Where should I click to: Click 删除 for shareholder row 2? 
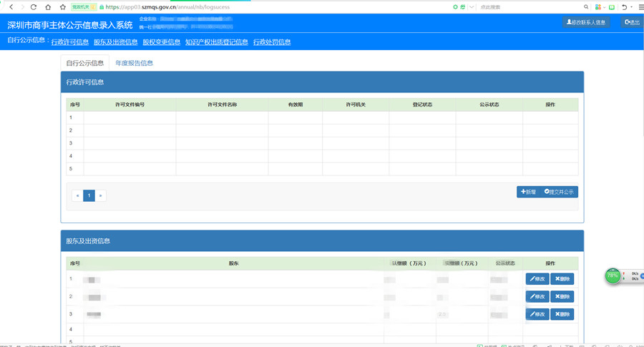pyautogui.click(x=562, y=296)
